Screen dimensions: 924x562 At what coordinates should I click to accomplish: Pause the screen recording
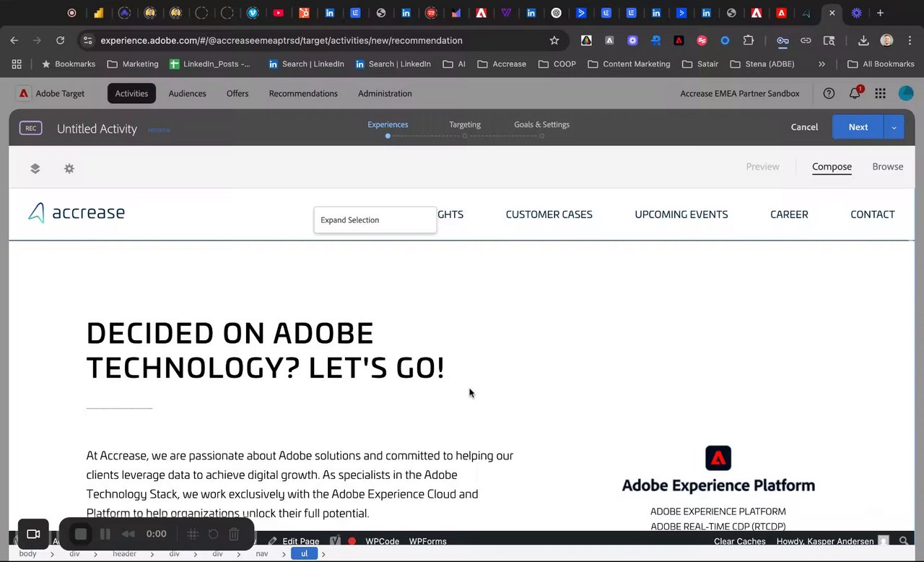[x=105, y=534]
